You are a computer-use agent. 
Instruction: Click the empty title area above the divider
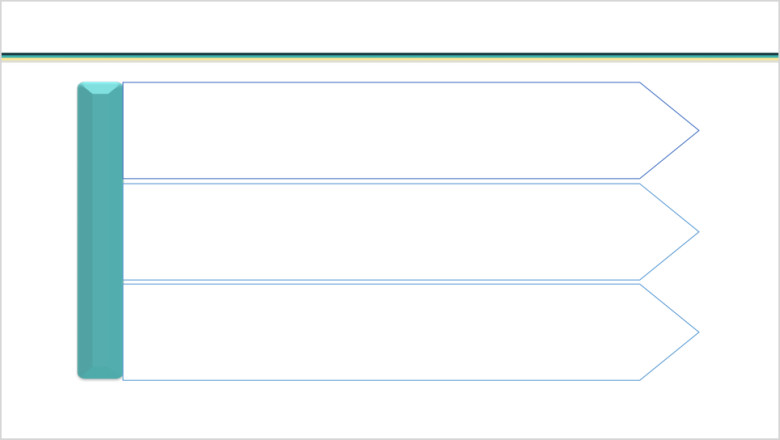(390, 27)
